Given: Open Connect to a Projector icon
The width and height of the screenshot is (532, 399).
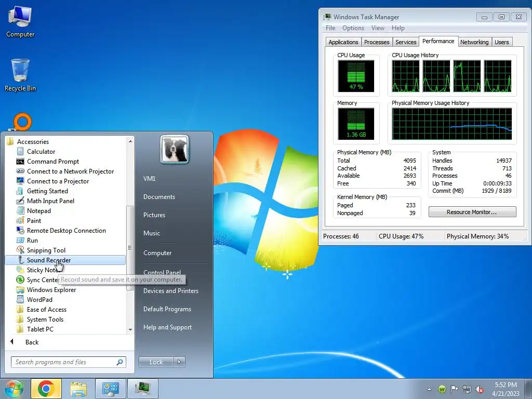Looking at the screenshot, I should tap(20, 181).
